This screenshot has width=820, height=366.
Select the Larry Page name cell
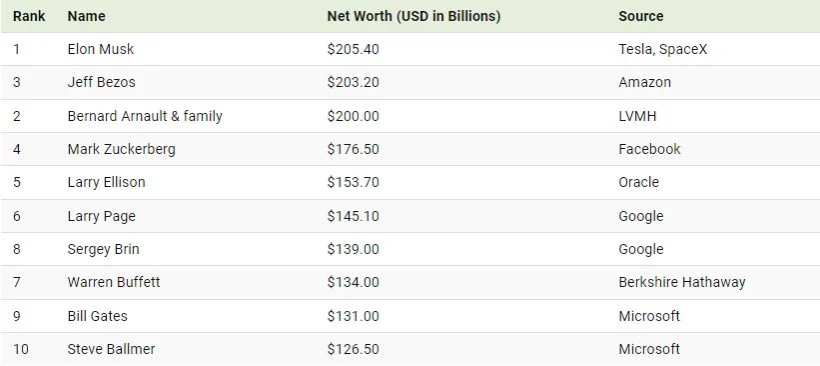coord(101,216)
